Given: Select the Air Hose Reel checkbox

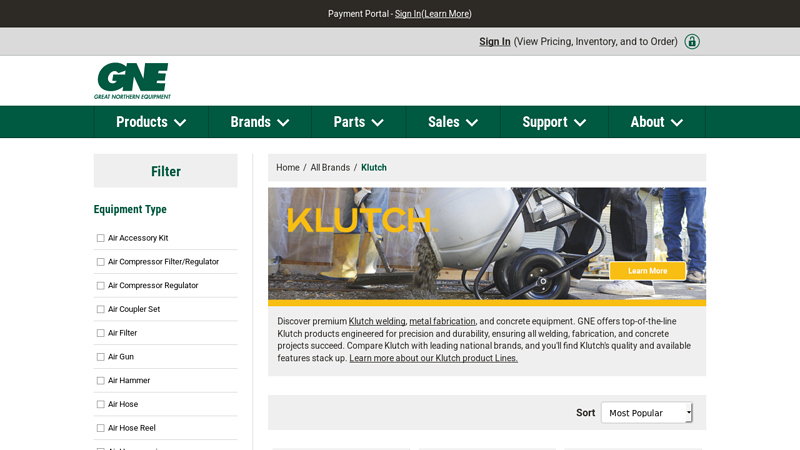Looking at the screenshot, I should [x=101, y=428].
